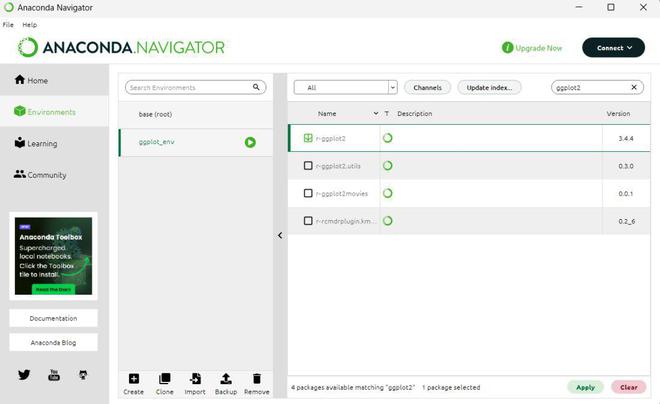This screenshot has height=404, width=660.
Task: Click the green play button for ggplot_env
Action: (x=250, y=142)
